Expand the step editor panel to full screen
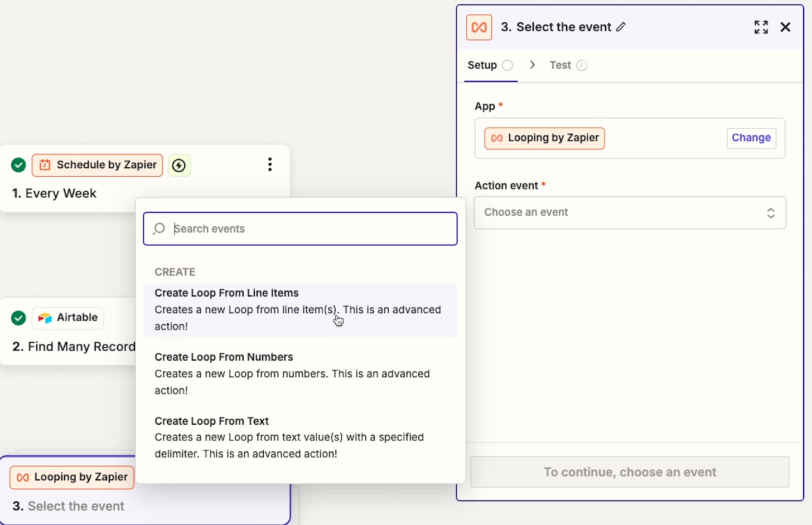Screen dimensions: 812x525 [761, 27]
